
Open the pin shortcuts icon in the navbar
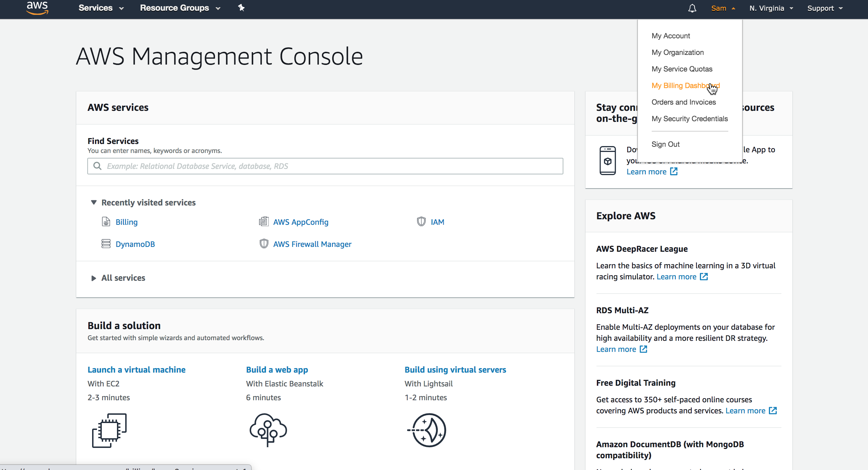241,8
